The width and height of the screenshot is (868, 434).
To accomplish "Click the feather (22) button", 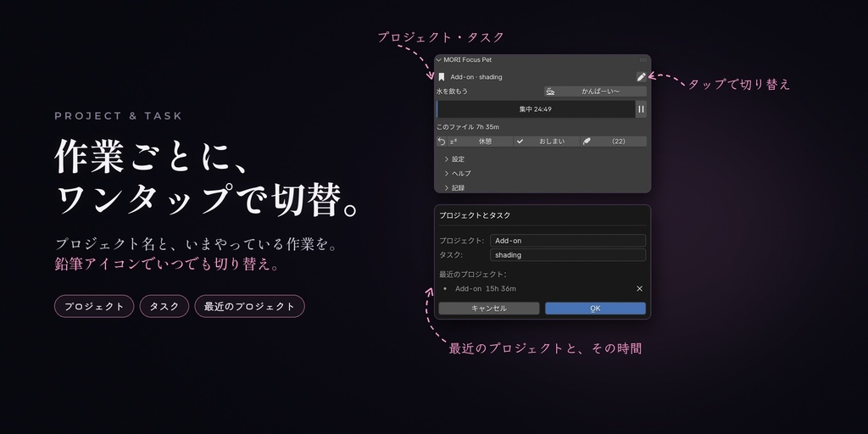I will coord(614,142).
